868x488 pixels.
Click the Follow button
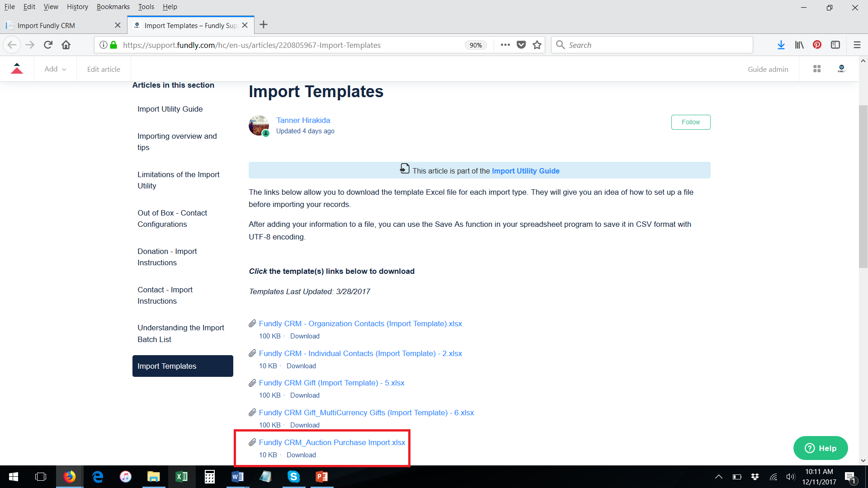click(691, 122)
